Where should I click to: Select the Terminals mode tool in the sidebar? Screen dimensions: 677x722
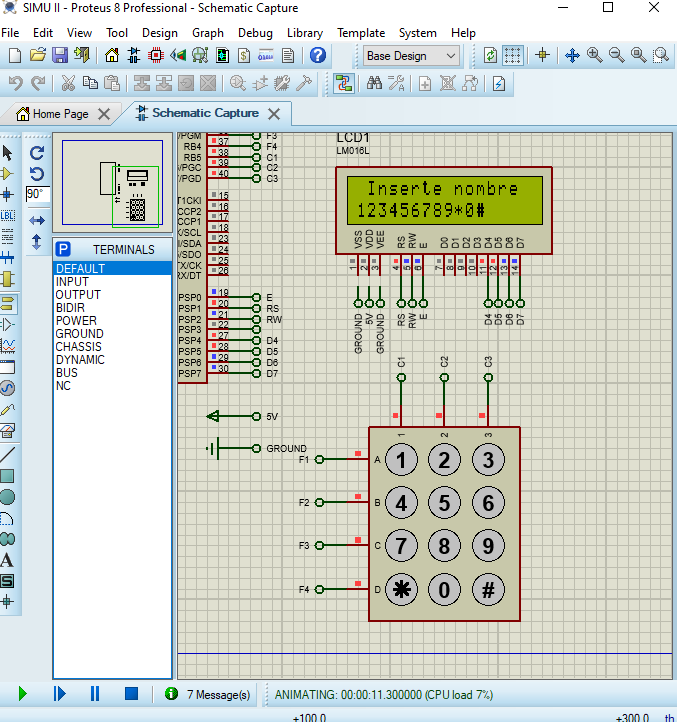tap(8, 304)
